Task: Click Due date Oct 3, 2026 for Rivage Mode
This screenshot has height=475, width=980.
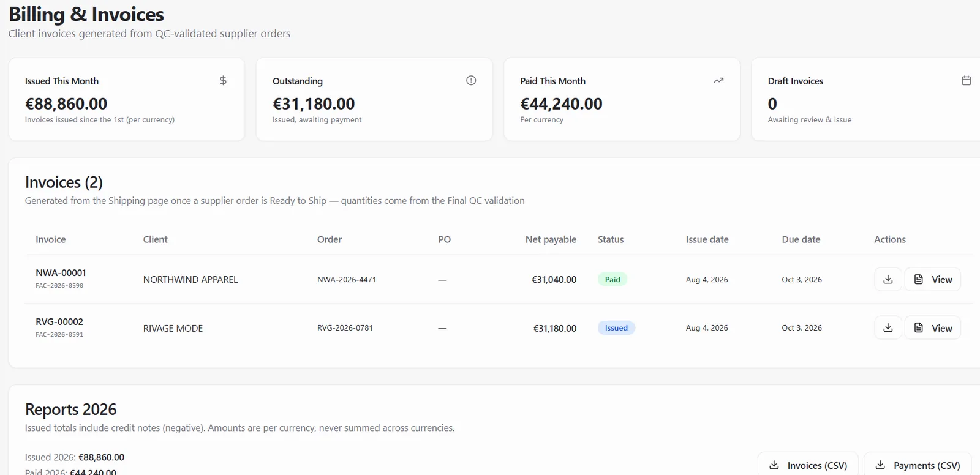Action: (802, 327)
